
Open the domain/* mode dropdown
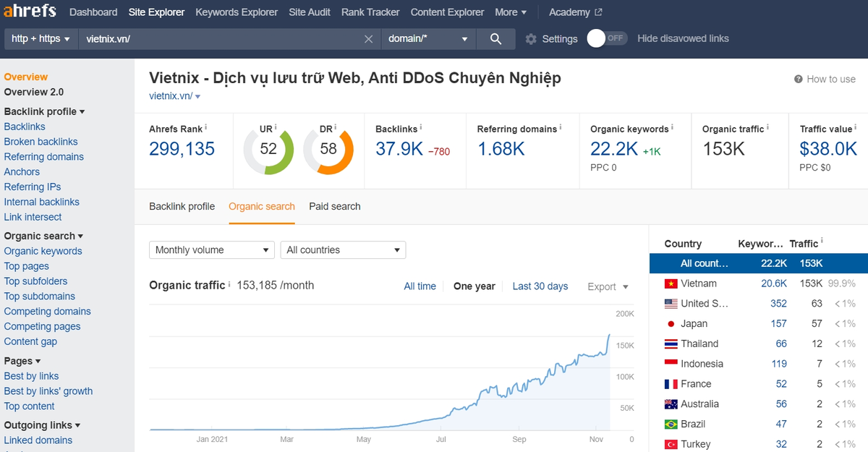[x=428, y=39]
